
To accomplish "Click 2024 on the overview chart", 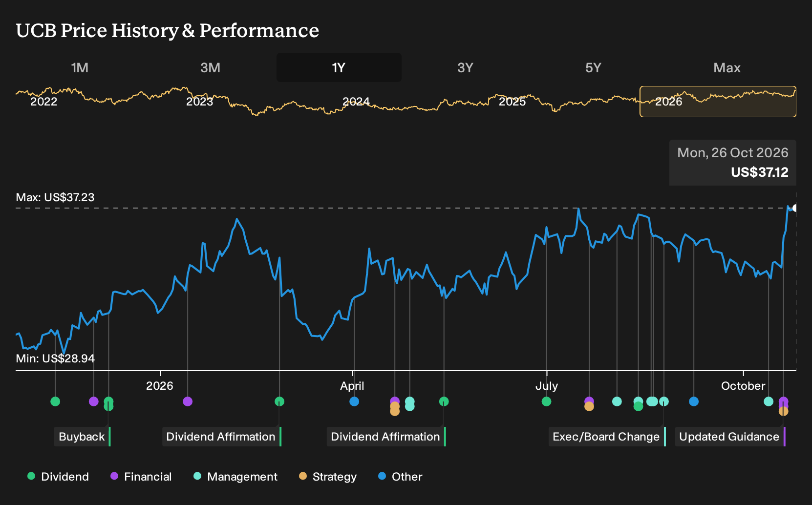I will 356,102.
